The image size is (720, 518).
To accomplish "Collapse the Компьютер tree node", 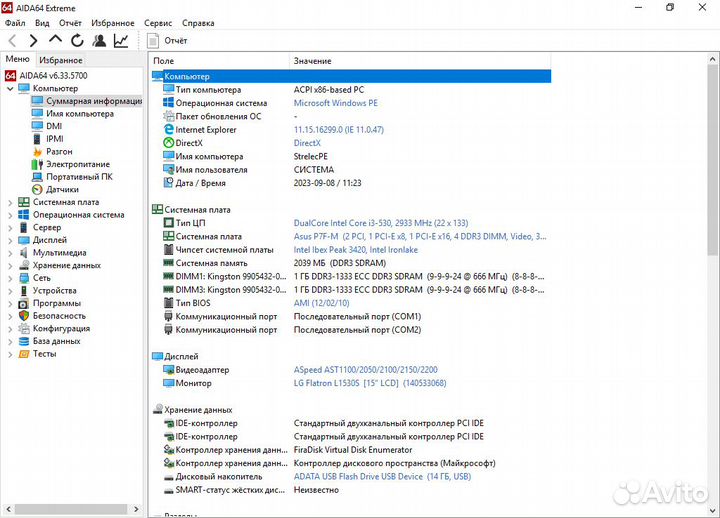I will (x=10, y=89).
